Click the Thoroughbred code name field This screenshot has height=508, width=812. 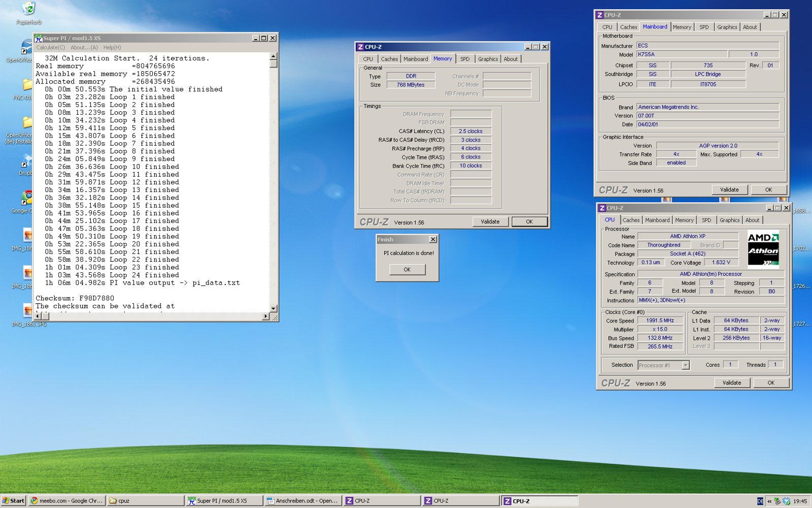tap(664, 245)
